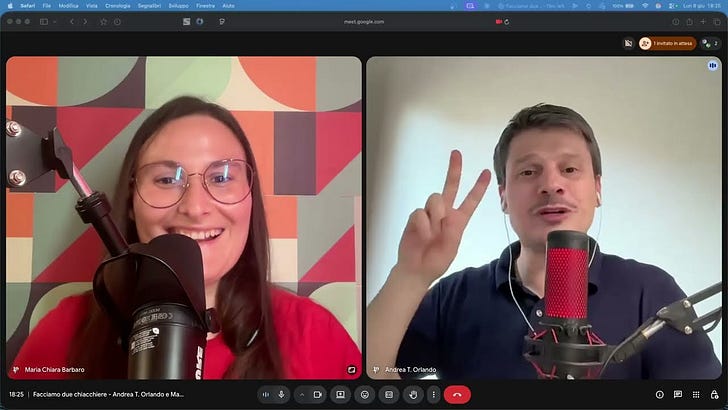The image size is (728, 410).
Task: Open the Finestra menu
Action: (205, 6)
